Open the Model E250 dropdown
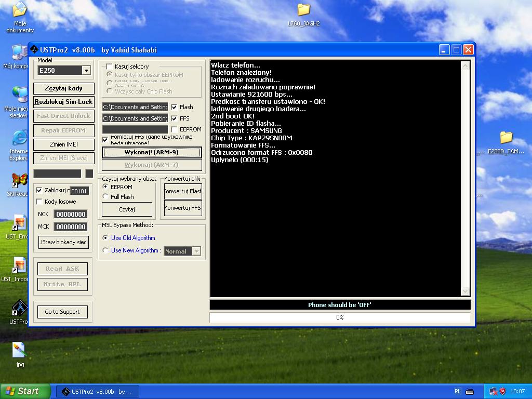 pyautogui.click(x=86, y=70)
